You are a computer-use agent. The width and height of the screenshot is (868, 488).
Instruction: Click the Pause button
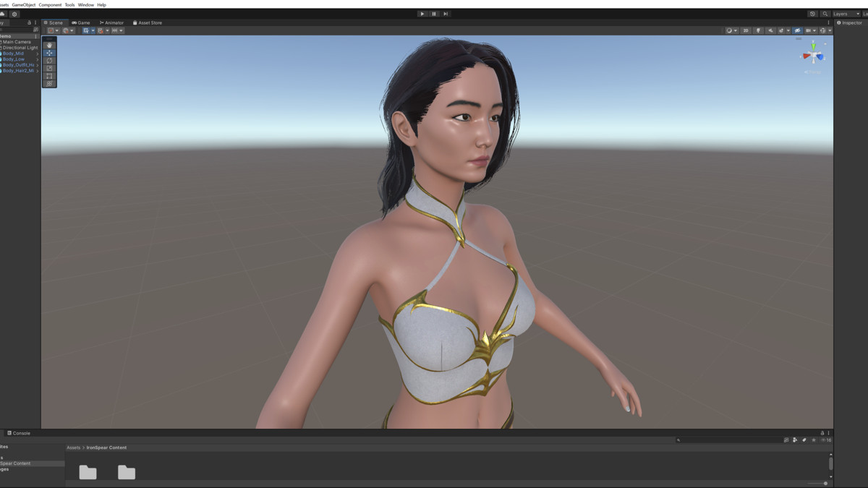[434, 14]
